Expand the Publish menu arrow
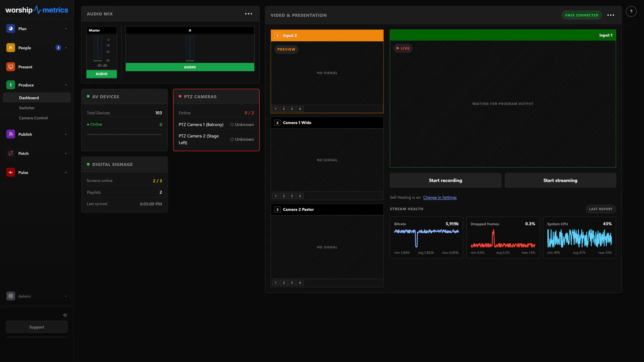Screen dimensions: 644x362 tap(66, 134)
